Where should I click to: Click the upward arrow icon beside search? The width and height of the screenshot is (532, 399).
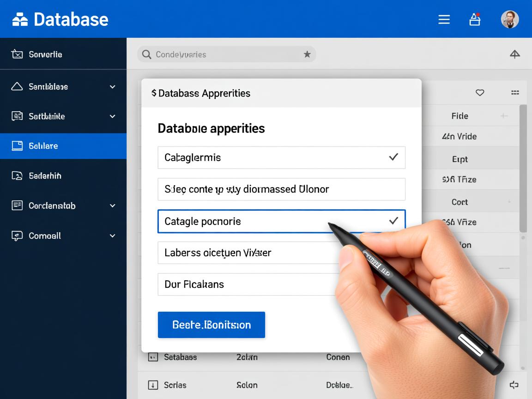pos(514,54)
